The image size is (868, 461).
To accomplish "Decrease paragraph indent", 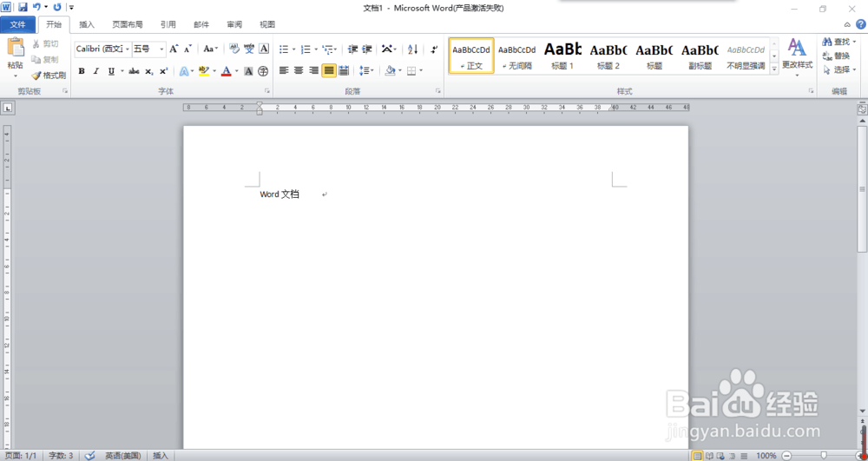I will tap(352, 49).
